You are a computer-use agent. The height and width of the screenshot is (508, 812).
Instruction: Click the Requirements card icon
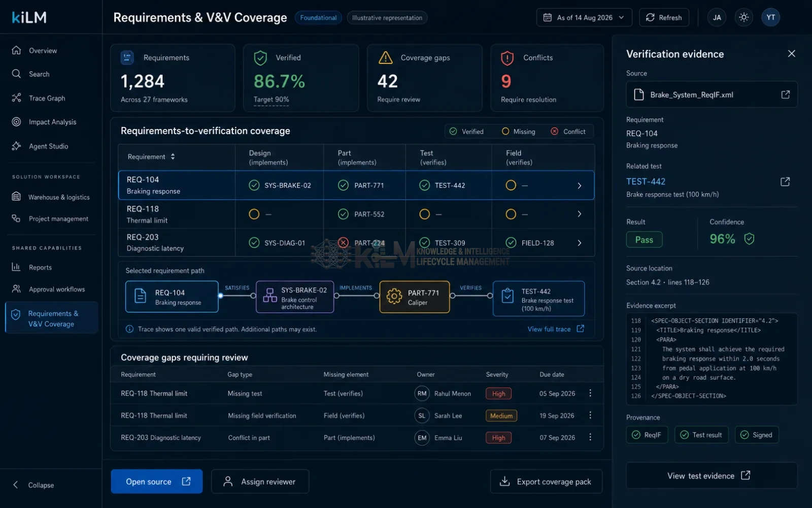[x=127, y=57]
